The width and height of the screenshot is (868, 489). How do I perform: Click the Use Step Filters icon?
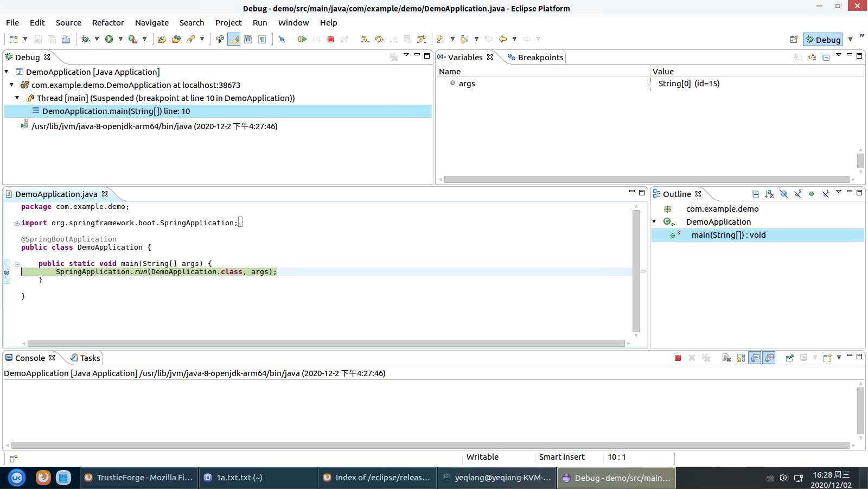point(422,39)
